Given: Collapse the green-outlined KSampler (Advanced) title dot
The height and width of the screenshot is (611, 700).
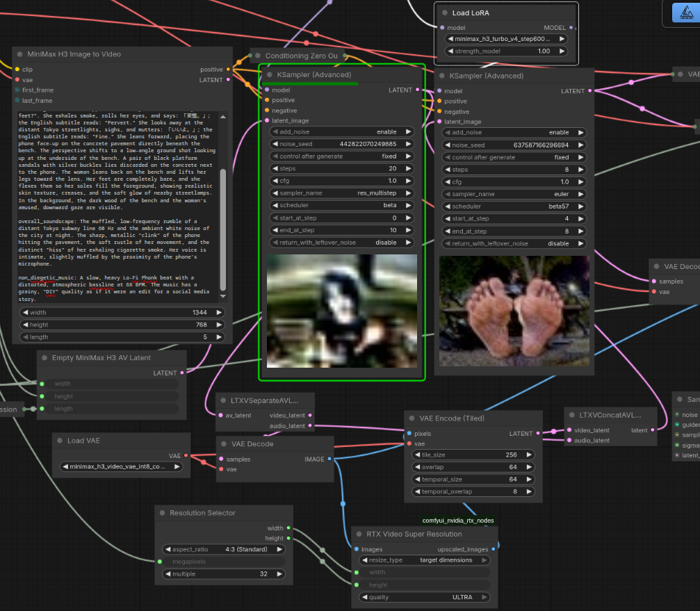Looking at the screenshot, I should pyautogui.click(x=270, y=74).
